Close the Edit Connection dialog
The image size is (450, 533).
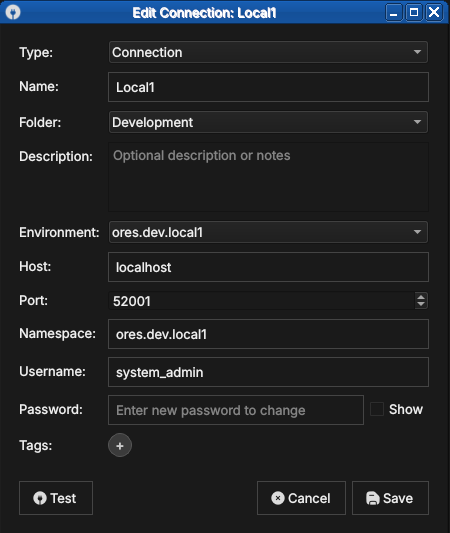[434, 13]
